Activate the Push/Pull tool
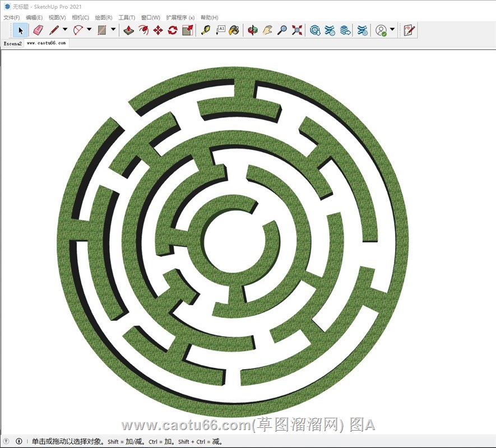This screenshot has height=448, width=496. click(128, 30)
